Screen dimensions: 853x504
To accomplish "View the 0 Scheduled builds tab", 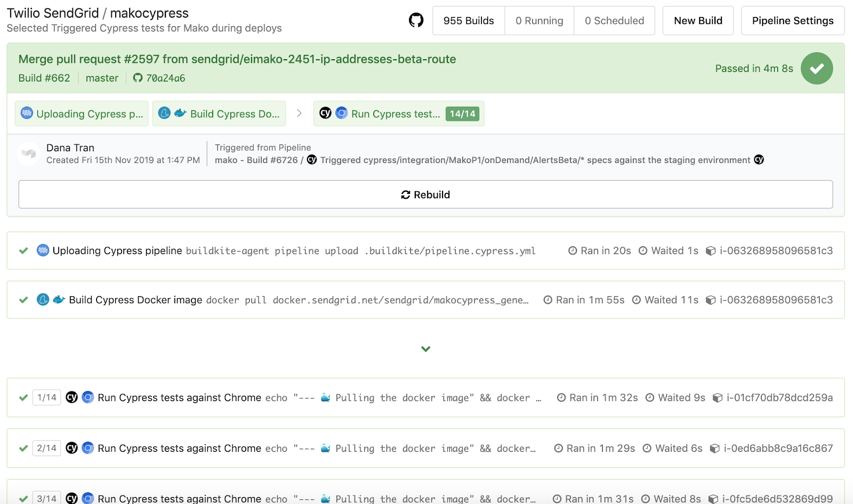I will click(614, 21).
